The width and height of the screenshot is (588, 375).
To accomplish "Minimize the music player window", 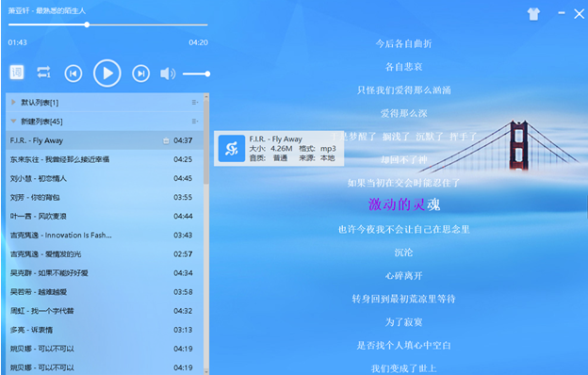I will pos(562,13).
